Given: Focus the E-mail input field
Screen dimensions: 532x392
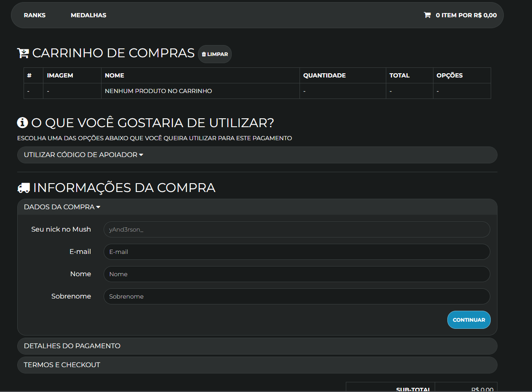Looking at the screenshot, I should [x=297, y=252].
